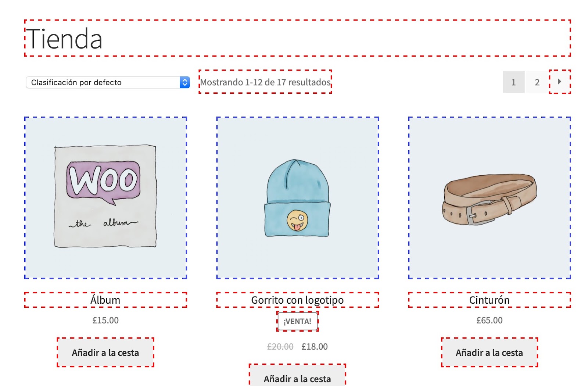Screen dimensions: 588x386
Task: Click the £15.00 Álbum price
Action: [x=105, y=320]
